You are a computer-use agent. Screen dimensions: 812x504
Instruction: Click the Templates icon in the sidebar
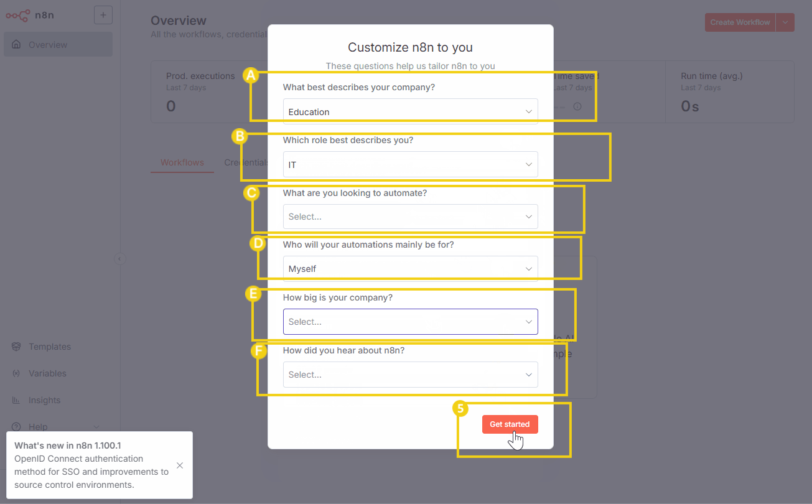(x=15, y=347)
